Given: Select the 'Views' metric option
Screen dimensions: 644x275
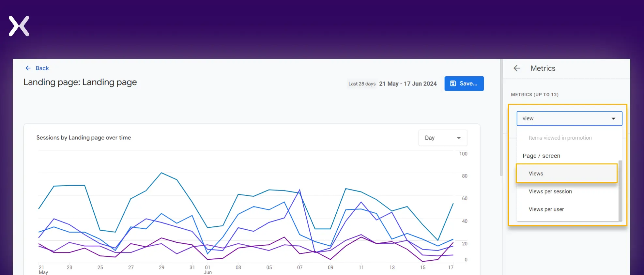Looking at the screenshot, I should pyautogui.click(x=566, y=174).
